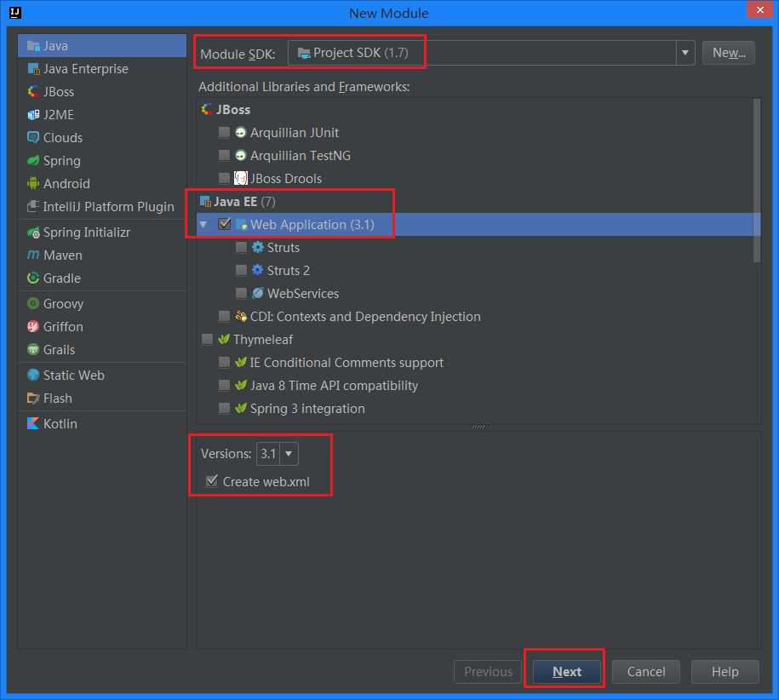The height and width of the screenshot is (700, 779).
Task: Click the JBoss icon in module list
Action: [x=33, y=92]
